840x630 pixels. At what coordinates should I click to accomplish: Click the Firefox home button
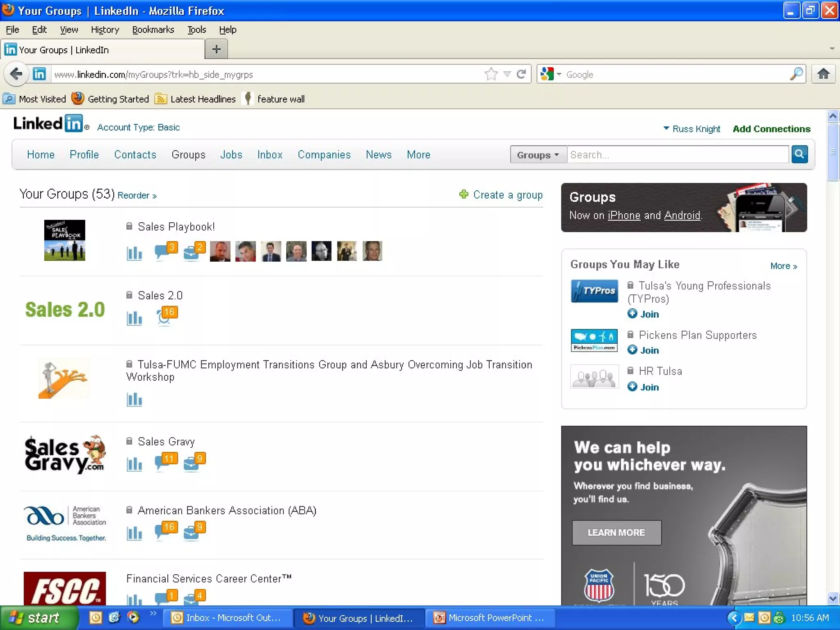pos(823,74)
